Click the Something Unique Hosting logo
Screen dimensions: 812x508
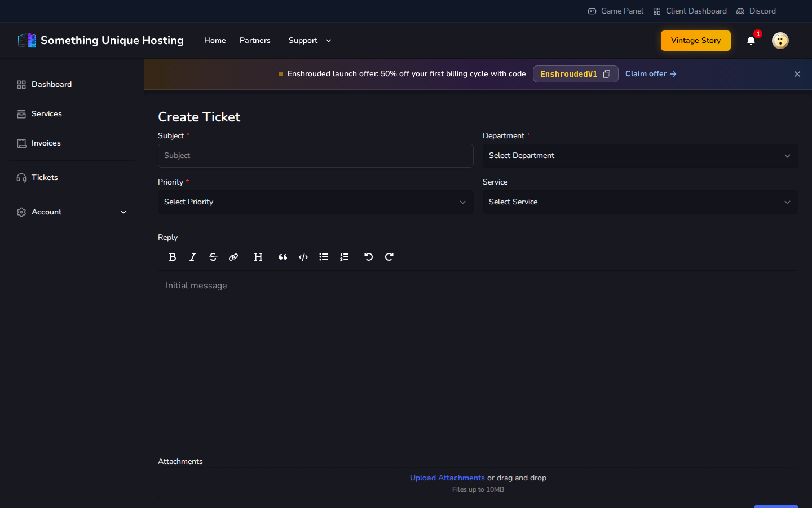(x=101, y=41)
